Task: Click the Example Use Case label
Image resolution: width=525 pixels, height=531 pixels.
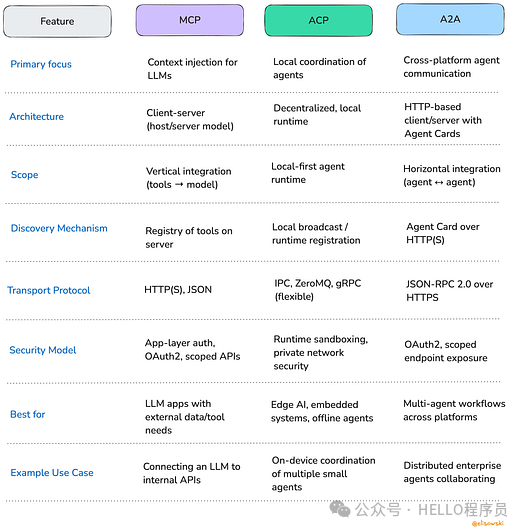Action: (x=52, y=472)
